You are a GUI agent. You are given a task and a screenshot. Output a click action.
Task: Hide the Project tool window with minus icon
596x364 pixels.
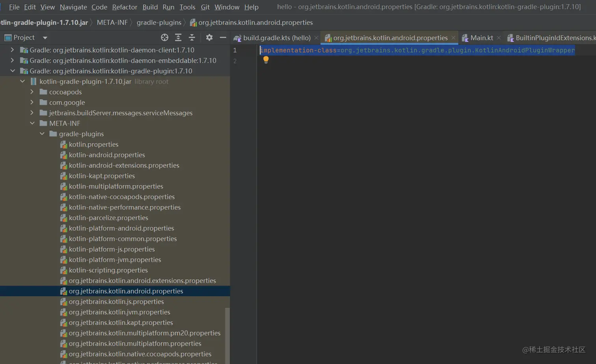[x=223, y=37]
